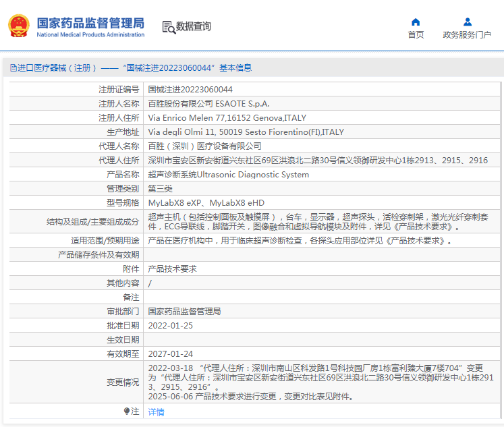Go to 首页 via its text label
The height and width of the screenshot is (427, 504).
[x=416, y=35]
